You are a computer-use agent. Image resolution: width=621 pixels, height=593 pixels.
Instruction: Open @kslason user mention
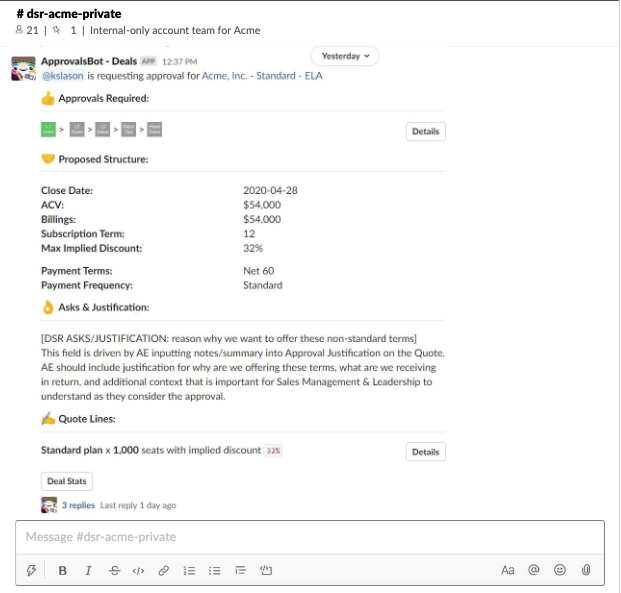(63, 76)
